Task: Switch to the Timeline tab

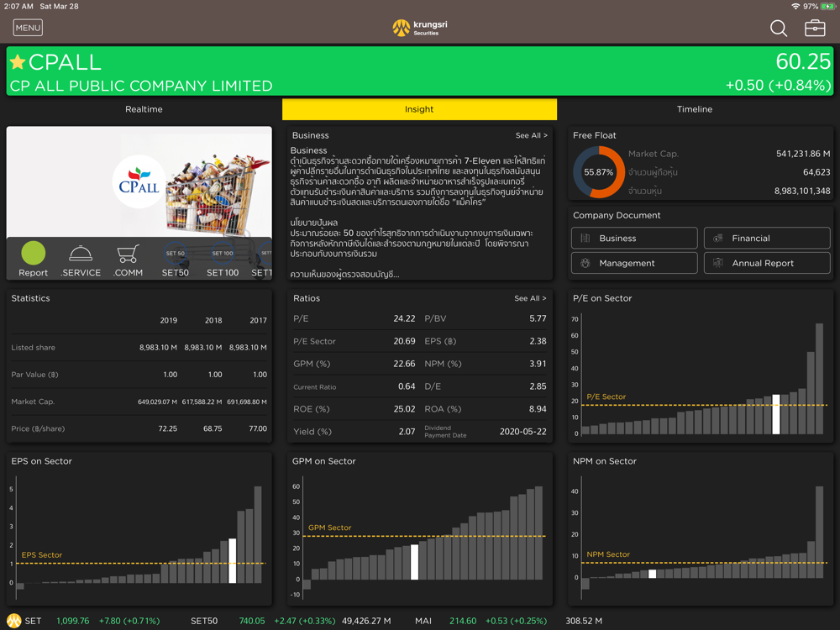Action: point(695,109)
